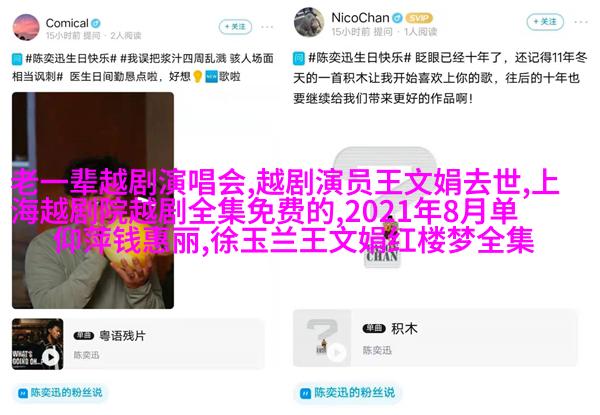Open the #陈奕迅生日快乐# hashtag in Comical's post
This screenshot has height=415, width=600.
71,59
